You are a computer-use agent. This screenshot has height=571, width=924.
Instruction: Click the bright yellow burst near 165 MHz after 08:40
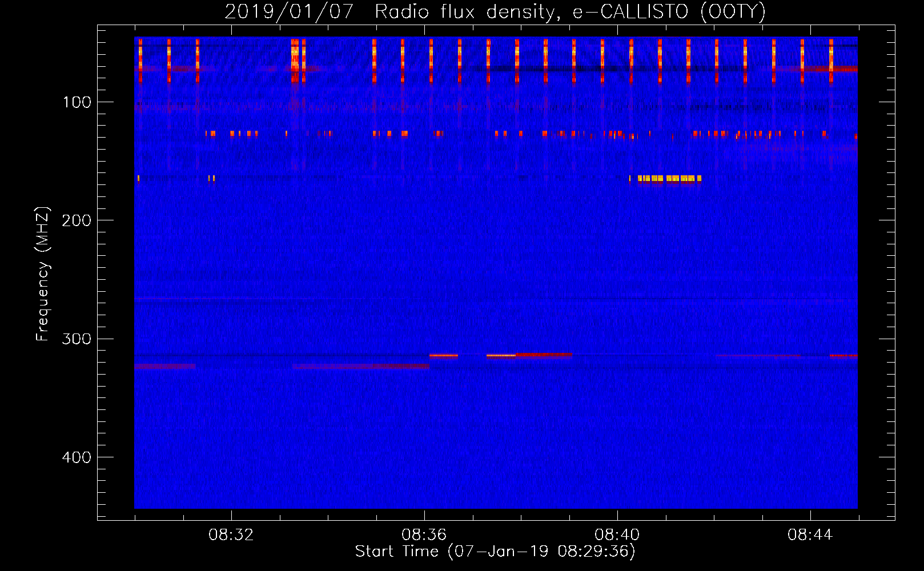[669, 179]
